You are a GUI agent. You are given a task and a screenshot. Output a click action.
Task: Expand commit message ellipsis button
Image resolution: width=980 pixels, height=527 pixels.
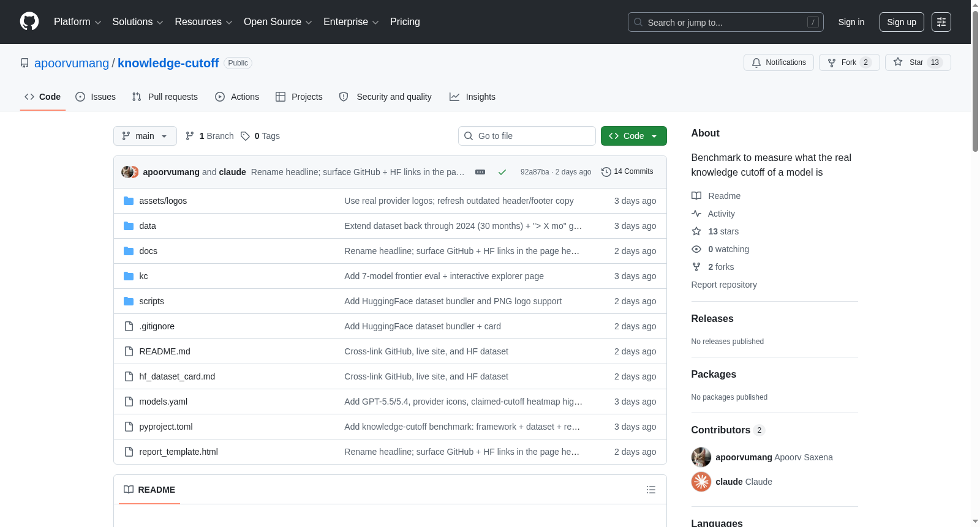coord(480,172)
